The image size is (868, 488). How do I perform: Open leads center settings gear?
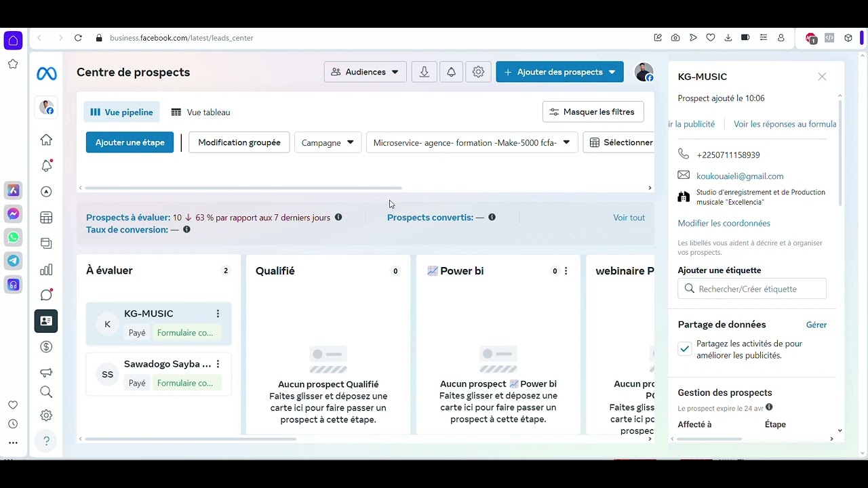(x=478, y=72)
